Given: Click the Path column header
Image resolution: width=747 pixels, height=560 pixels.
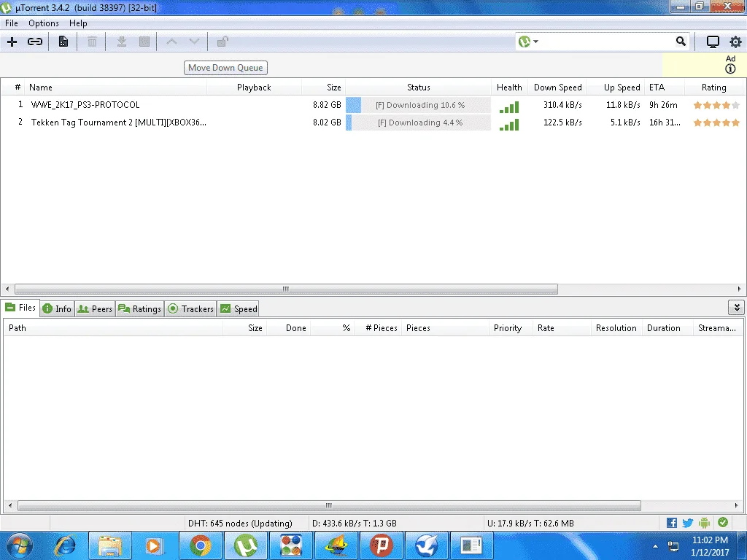Looking at the screenshot, I should click(113, 328).
